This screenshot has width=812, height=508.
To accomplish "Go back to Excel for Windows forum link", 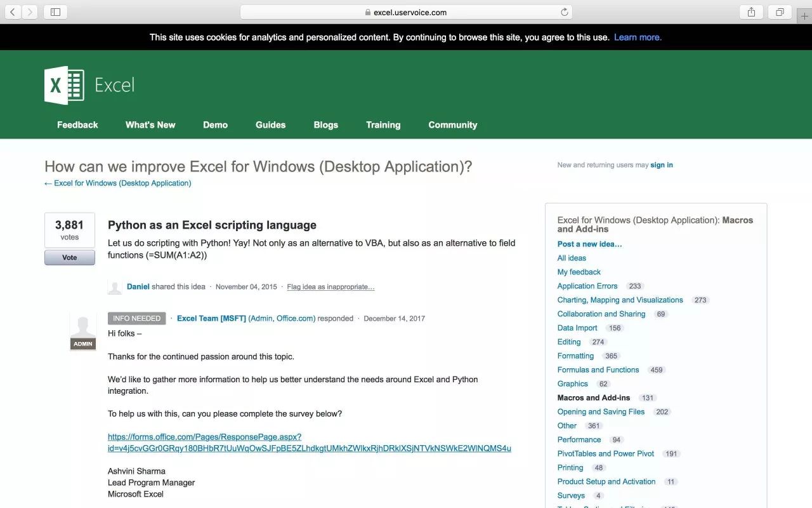I will 118,183.
